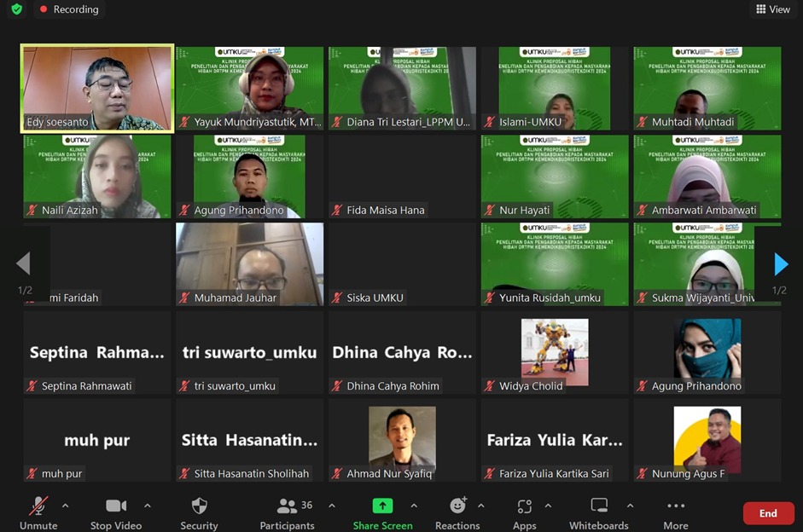
Task: Go to next page of participants
Action: pyautogui.click(x=780, y=264)
